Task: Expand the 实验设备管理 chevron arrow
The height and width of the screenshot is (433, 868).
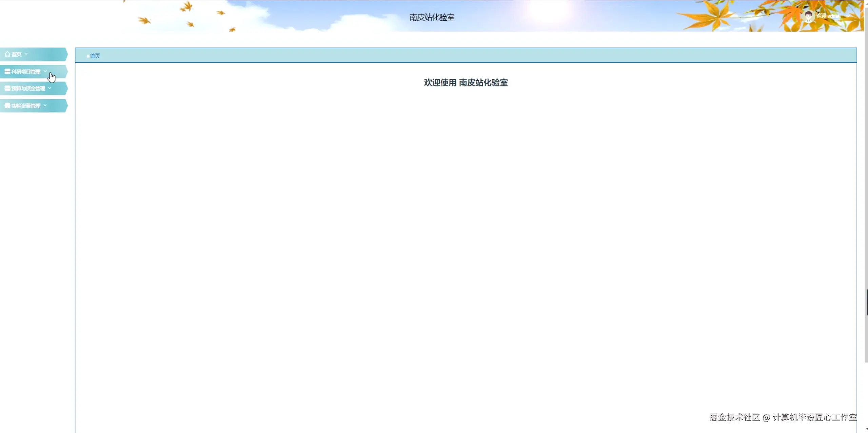Action: coord(45,105)
